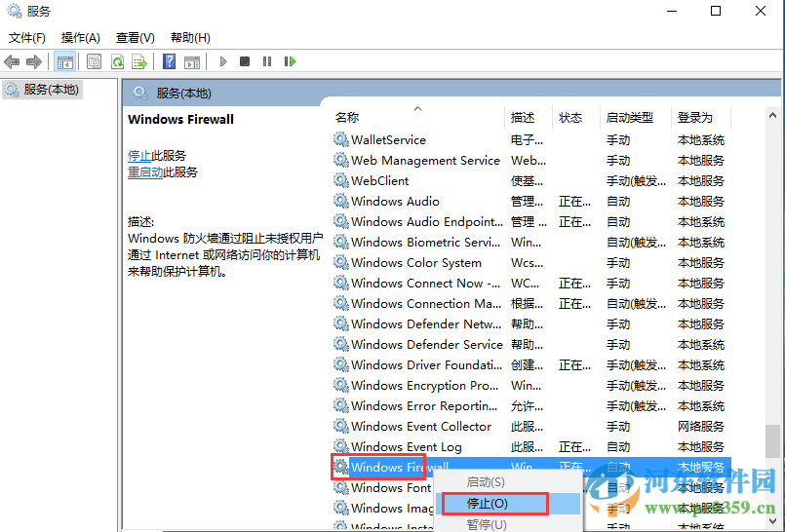Choose 暂停(U) in the context menu

click(508, 524)
